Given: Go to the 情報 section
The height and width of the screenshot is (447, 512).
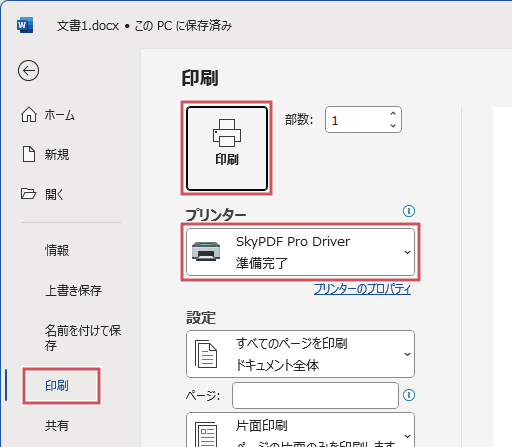Looking at the screenshot, I should 57,250.
